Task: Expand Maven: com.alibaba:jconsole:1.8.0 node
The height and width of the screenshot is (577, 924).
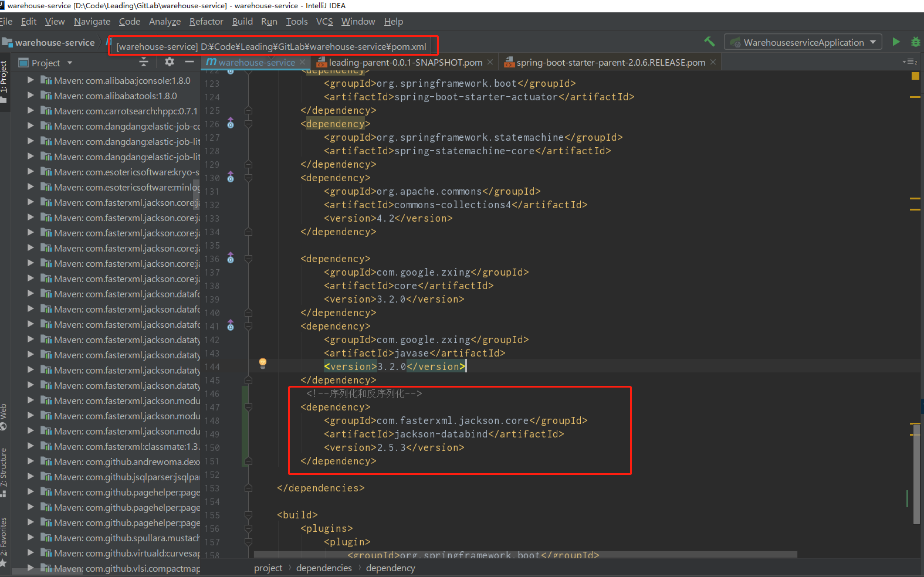Action: click(31, 80)
